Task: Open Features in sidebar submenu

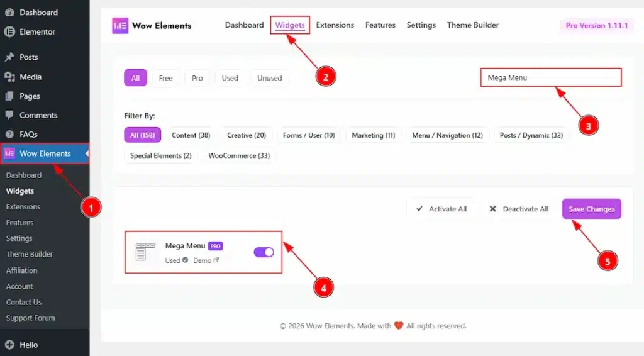Action: tap(19, 223)
